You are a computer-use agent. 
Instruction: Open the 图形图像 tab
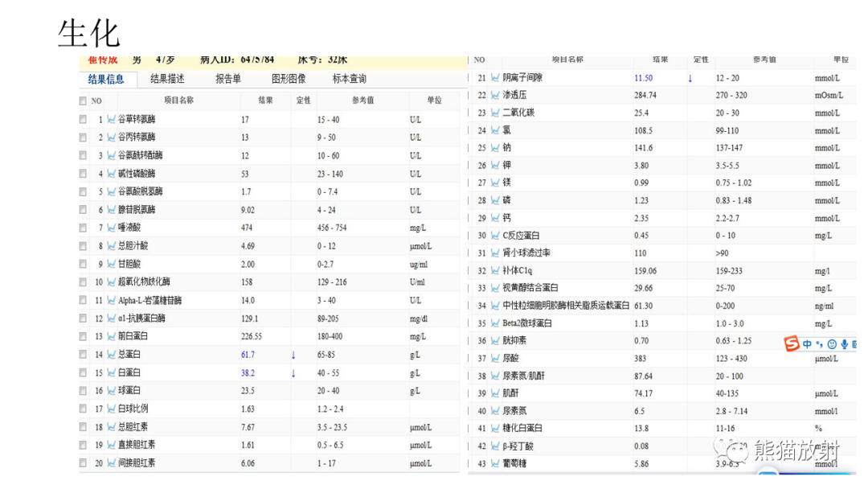[x=289, y=79]
